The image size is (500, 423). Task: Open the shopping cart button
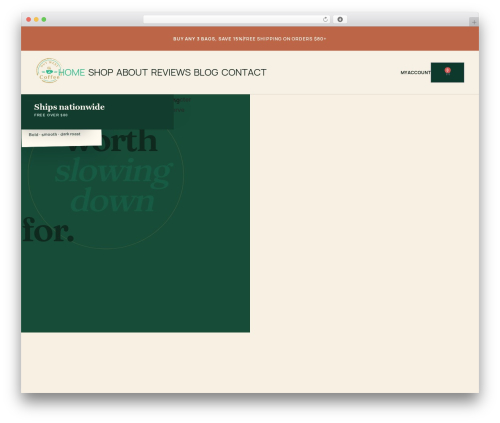447,72
